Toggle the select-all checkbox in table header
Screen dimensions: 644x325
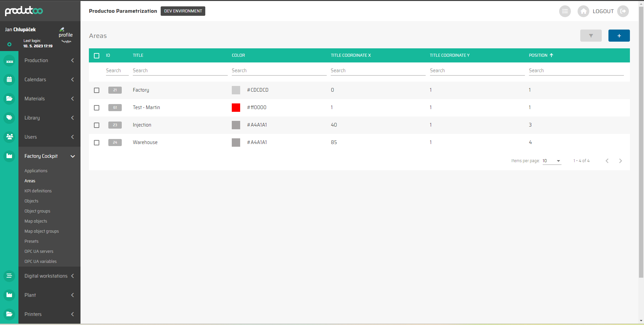pos(97,56)
